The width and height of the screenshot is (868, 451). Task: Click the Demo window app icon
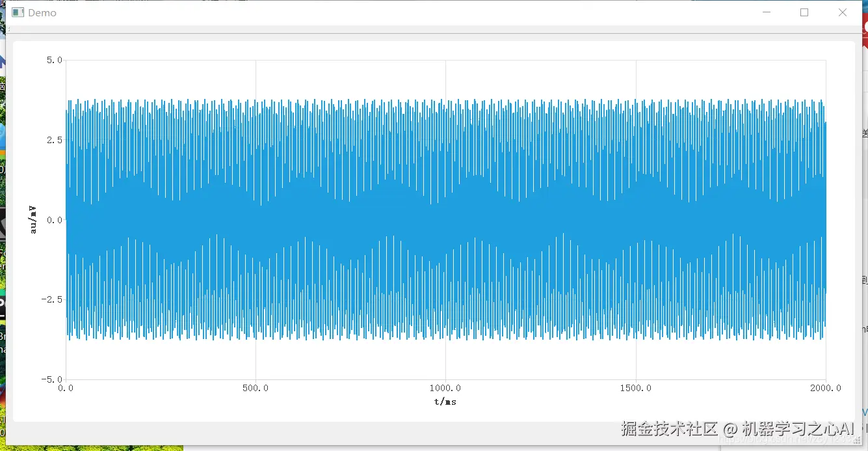coord(18,12)
